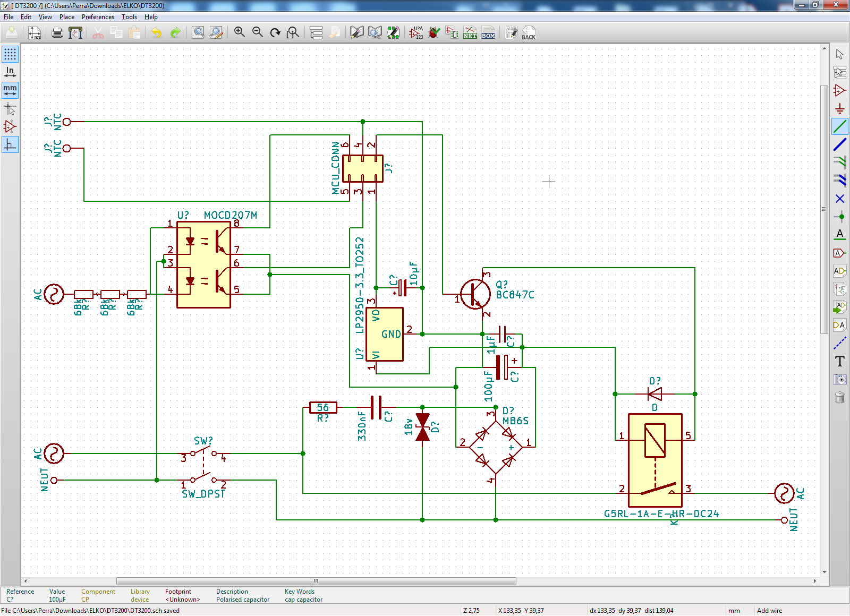
Task: Select the Place junction tool
Action: point(839,217)
